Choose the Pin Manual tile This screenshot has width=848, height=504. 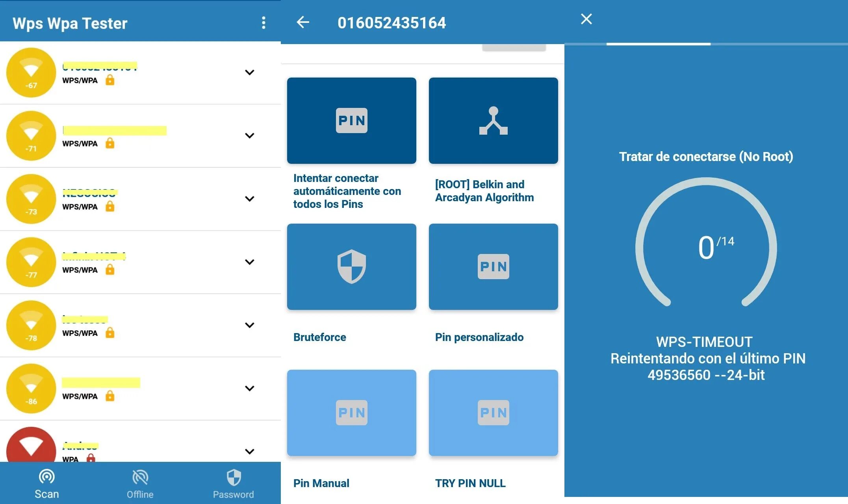point(351,413)
